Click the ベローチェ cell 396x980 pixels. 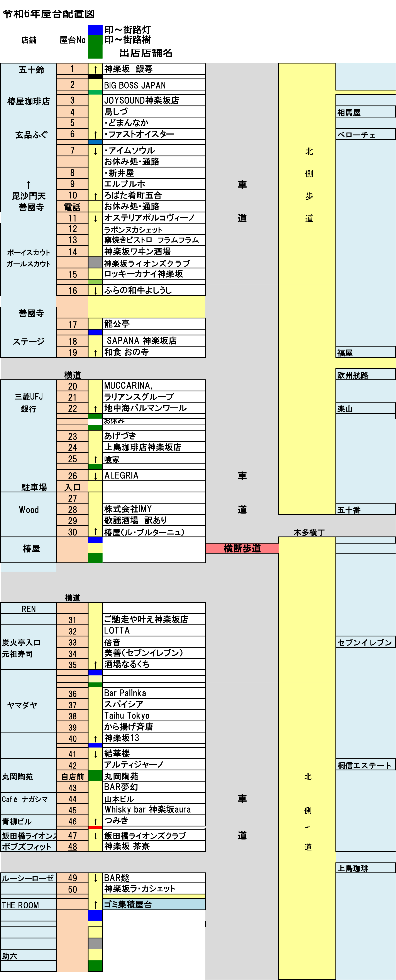click(366, 134)
